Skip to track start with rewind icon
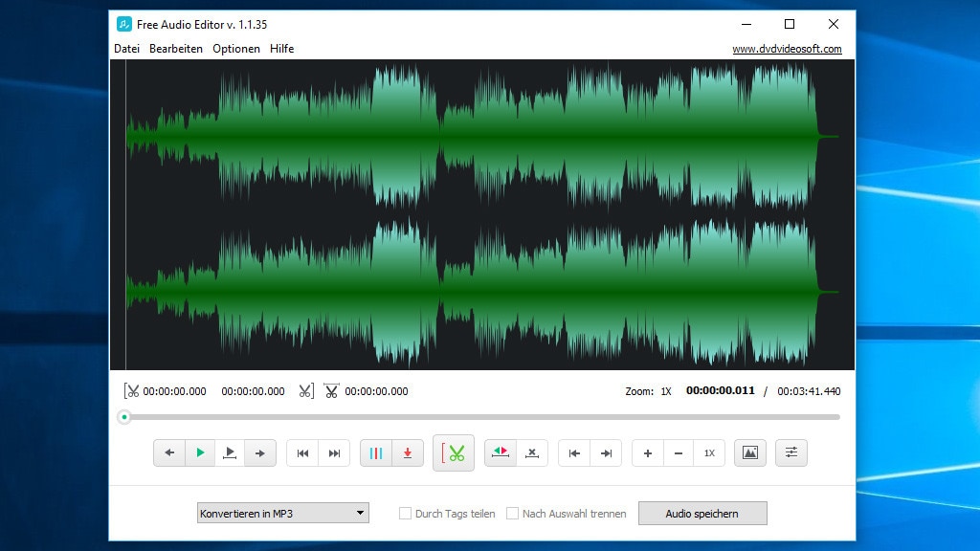The image size is (980, 551). click(x=303, y=452)
